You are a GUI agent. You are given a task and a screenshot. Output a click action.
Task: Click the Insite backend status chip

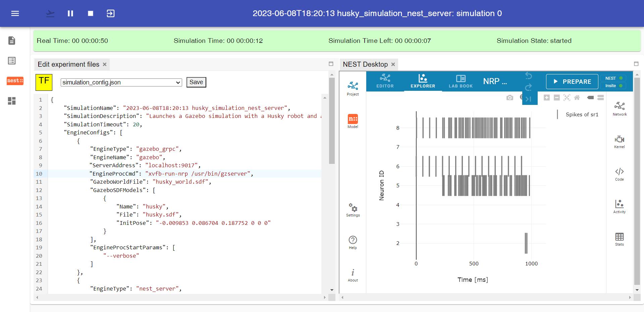coord(613,86)
